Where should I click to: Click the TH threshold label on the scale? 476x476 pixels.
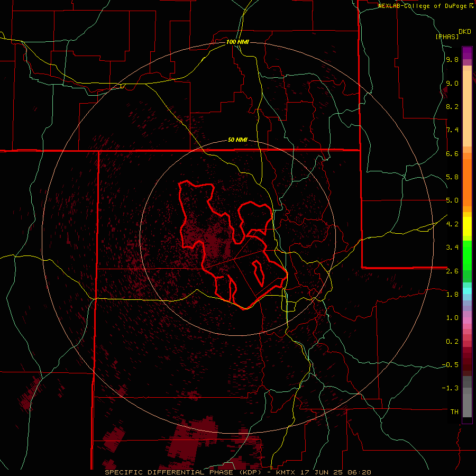(x=454, y=412)
